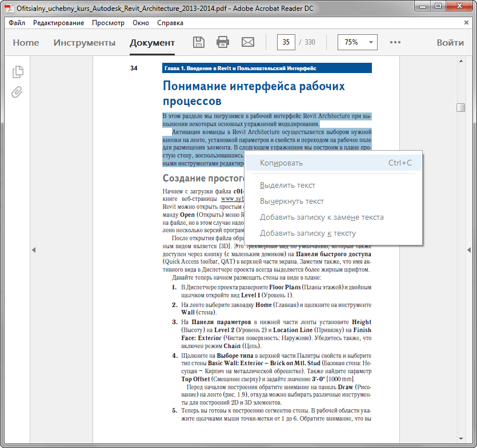This screenshot has width=477, height=448.
Task: Click the page number field showing 35
Action: coord(286,42)
